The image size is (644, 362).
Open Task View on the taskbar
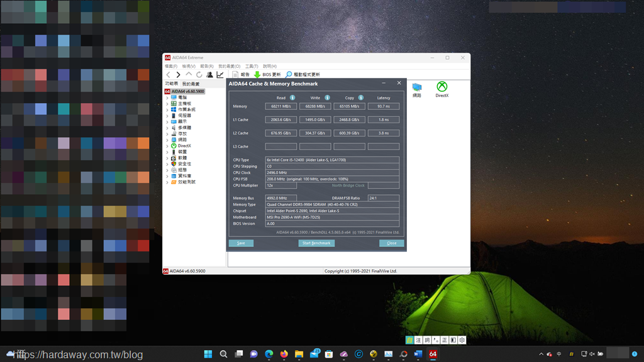(x=238, y=354)
